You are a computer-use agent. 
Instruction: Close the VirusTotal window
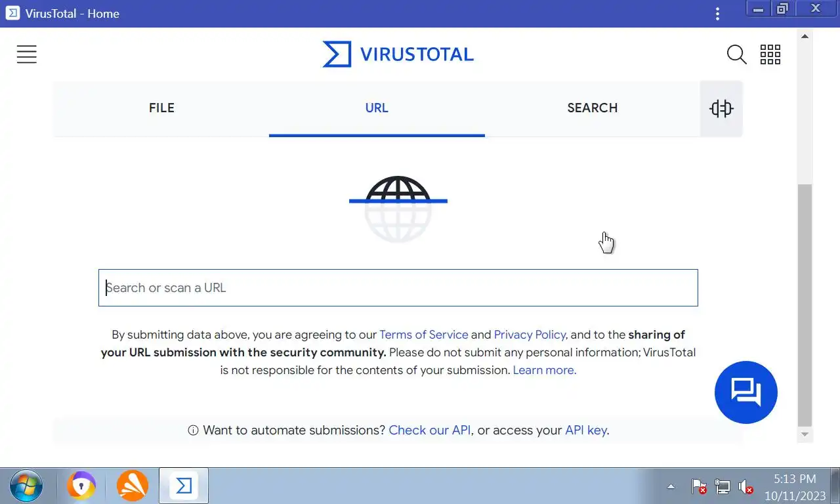816,9
